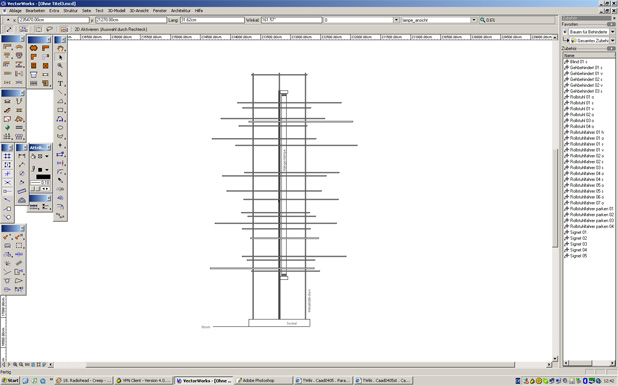Open the fill style dropdown in Attribute palette
Screen dimensions: 618x386
47,157
